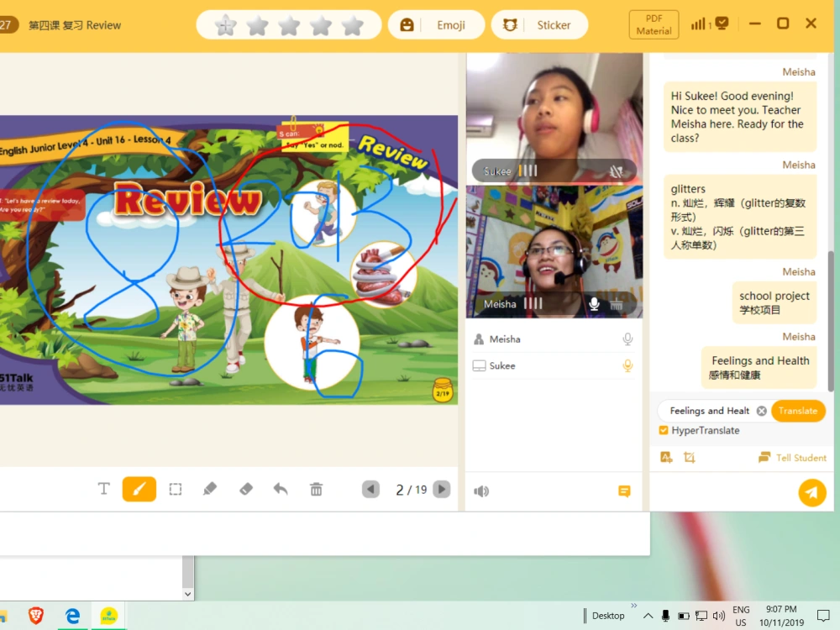Toggle the muted pen icon on Sukee's video
Image resolution: width=840 pixels, height=630 pixels.
coord(617,171)
